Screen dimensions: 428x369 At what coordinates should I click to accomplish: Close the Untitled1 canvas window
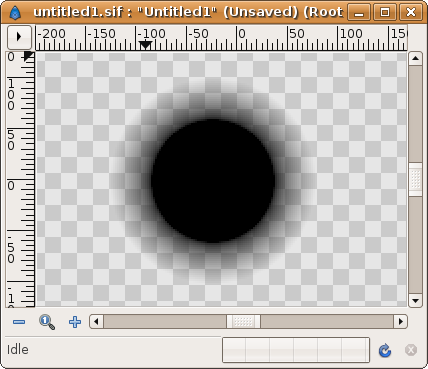[411, 13]
